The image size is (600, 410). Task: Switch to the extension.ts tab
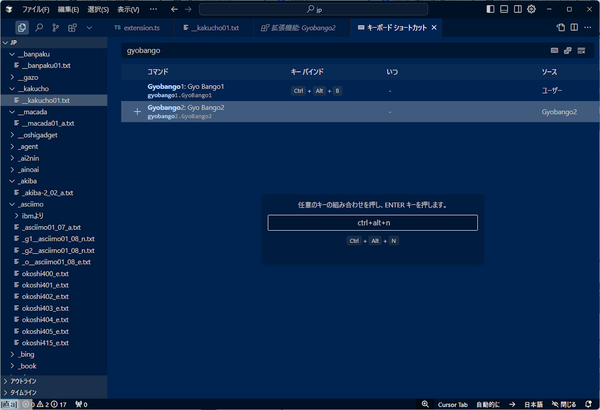click(x=137, y=28)
